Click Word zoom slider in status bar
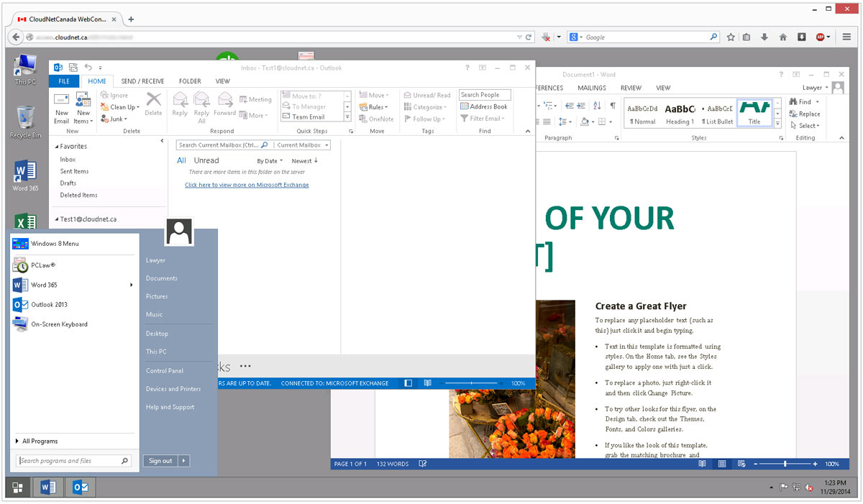 (786, 464)
